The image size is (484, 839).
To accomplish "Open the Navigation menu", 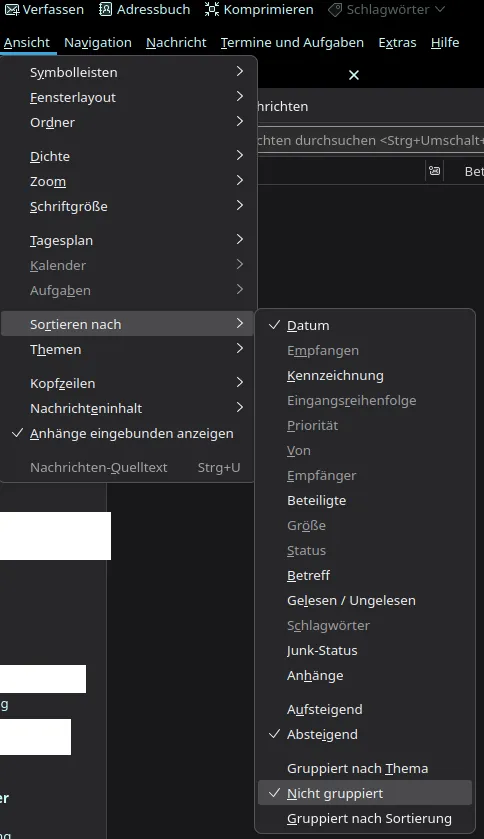I will 98,43.
